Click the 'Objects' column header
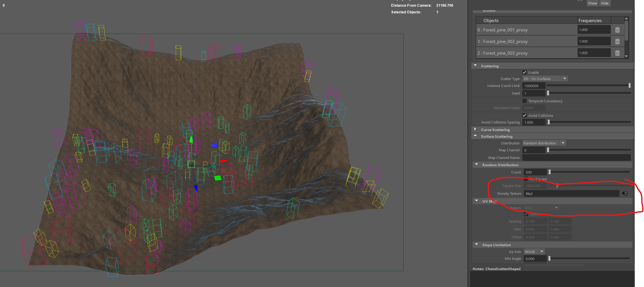 tap(527, 20)
